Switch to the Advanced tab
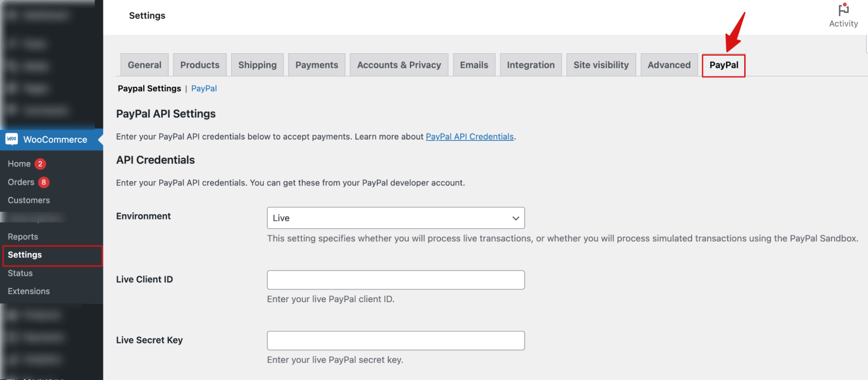The width and height of the screenshot is (868, 380). [x=669, y=64]
